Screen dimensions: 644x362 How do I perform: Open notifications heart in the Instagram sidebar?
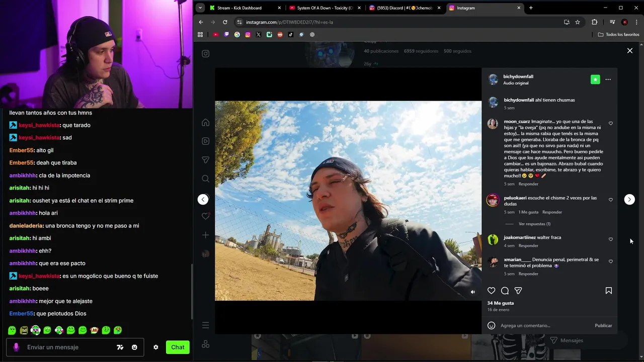pos(205,216)
